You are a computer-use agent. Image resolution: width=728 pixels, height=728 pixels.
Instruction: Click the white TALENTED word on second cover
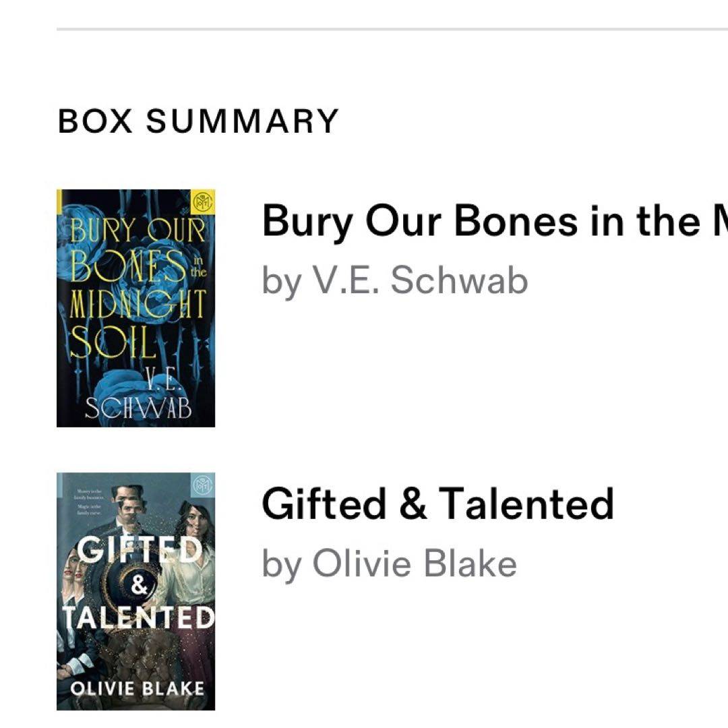[x=139, y=617]
